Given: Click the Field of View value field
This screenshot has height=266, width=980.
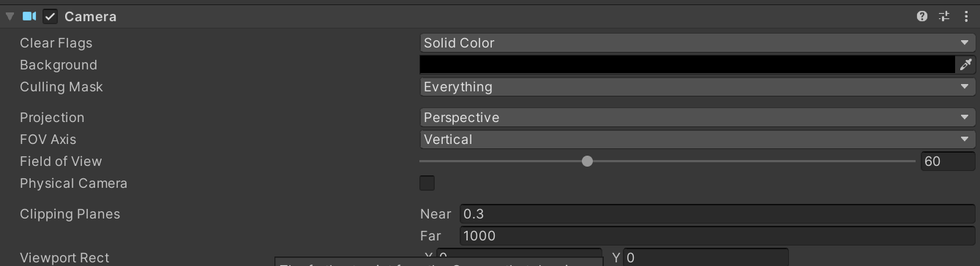Looking at the screenshot, I should pos(948,161).
